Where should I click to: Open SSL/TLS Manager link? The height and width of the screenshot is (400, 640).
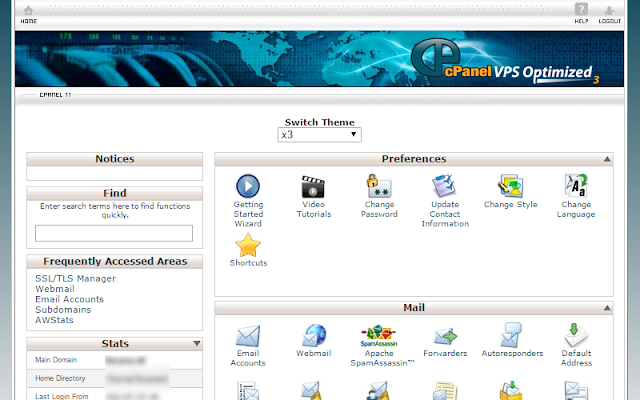(76, 278)
